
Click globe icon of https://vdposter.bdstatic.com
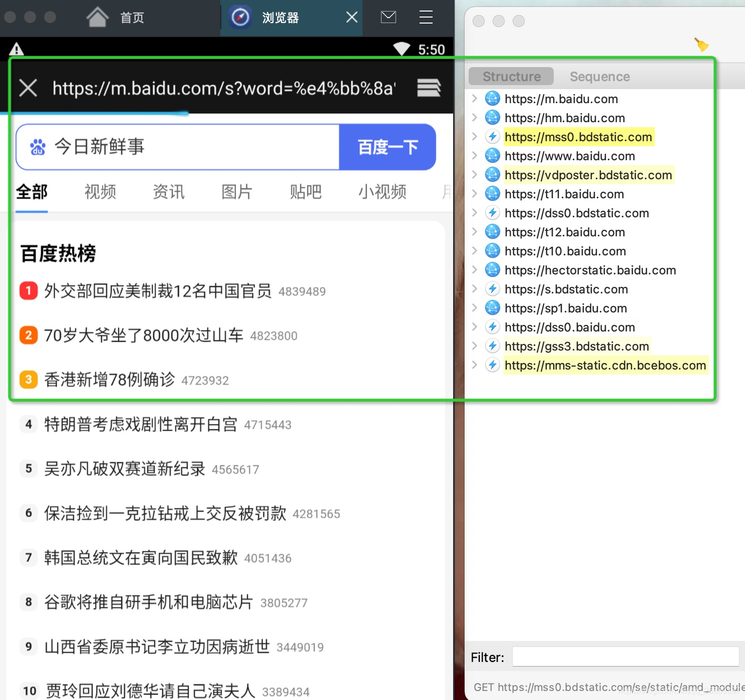point(493,175)
